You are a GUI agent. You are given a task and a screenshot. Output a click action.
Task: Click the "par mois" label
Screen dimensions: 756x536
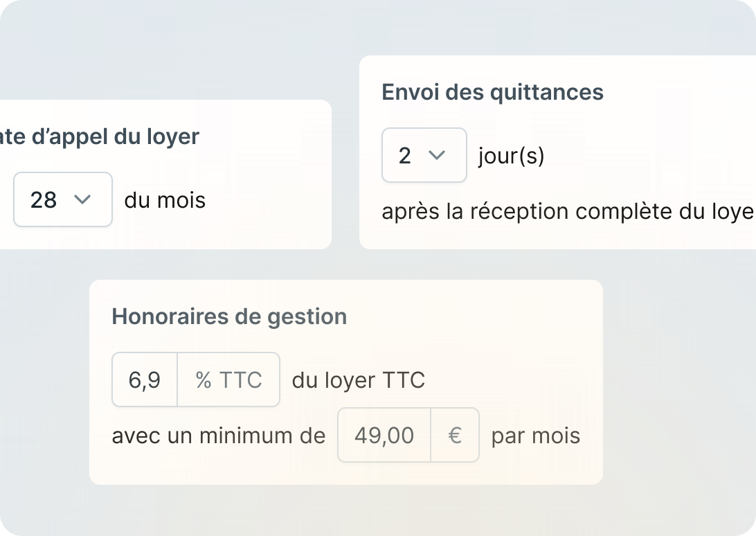[x=535, y=436]
